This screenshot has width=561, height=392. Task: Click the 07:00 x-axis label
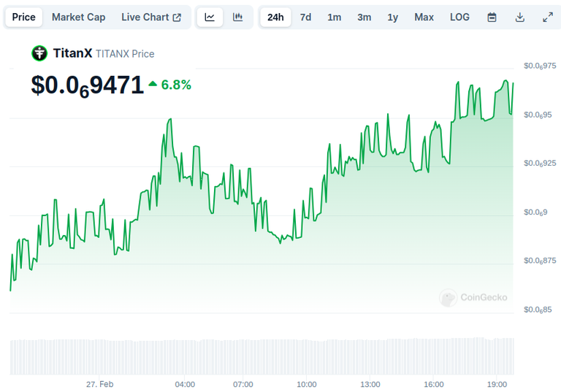243,385
